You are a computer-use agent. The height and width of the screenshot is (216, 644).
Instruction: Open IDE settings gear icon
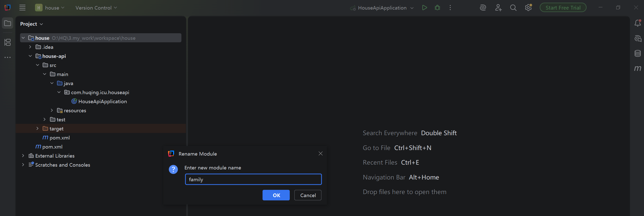tap(528, 8)
